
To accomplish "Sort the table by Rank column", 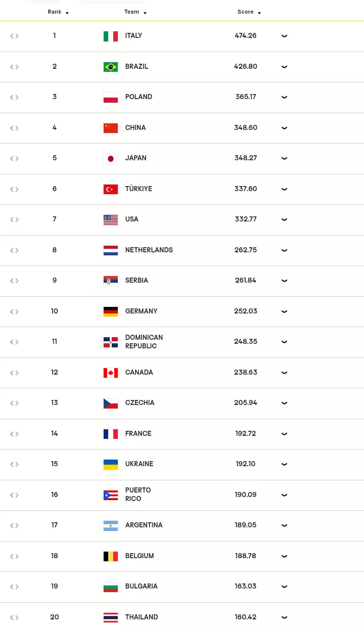I will click(x=58, y=12).
